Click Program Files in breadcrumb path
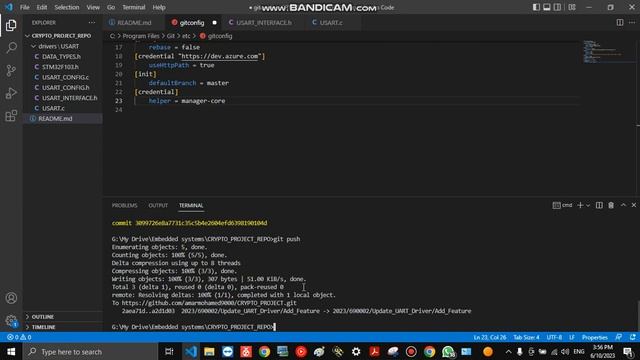This screenshot has width=640, height=360. tap(141, 36)
